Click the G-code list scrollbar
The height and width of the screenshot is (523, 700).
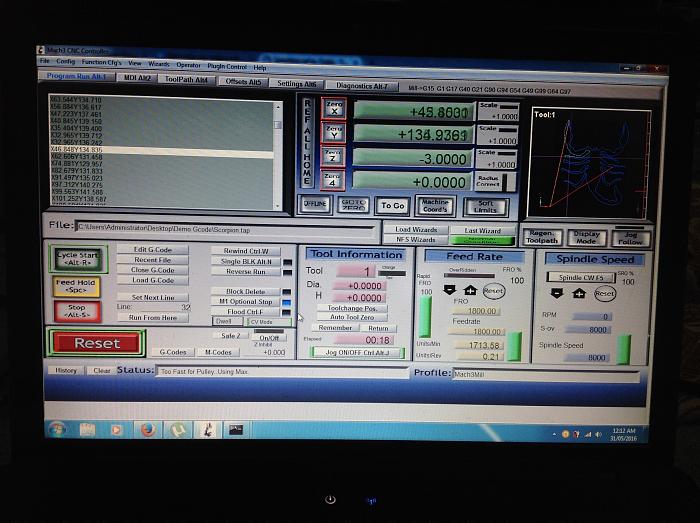click(x=278, y=155)
